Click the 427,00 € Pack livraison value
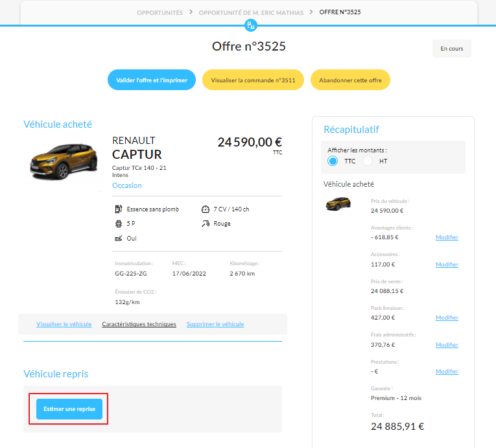The width and height of the screenshot is (496, 448). [x=383, y=318]
